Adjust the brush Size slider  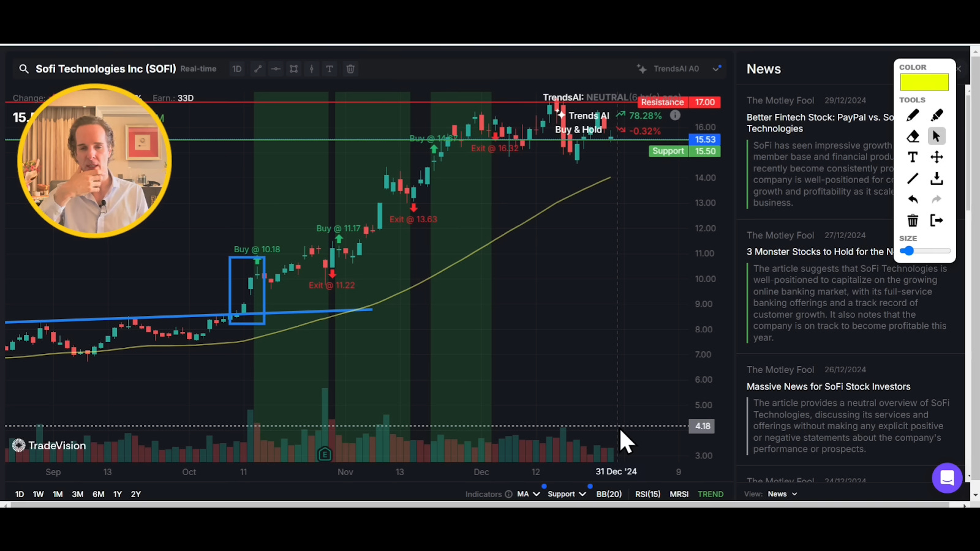(x=925, y=251)
